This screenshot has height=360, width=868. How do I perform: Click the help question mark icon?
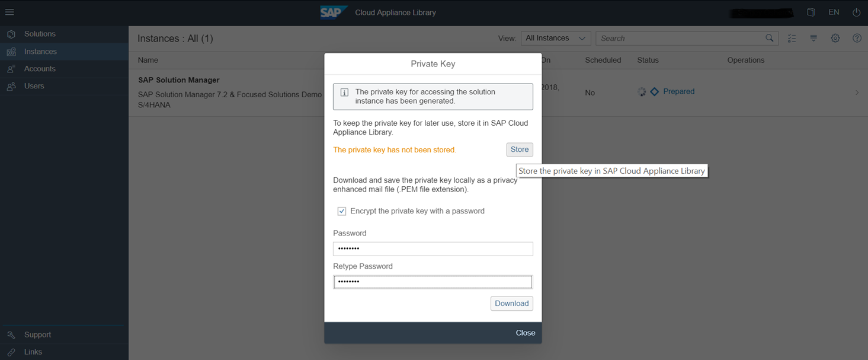click(857, 38)
